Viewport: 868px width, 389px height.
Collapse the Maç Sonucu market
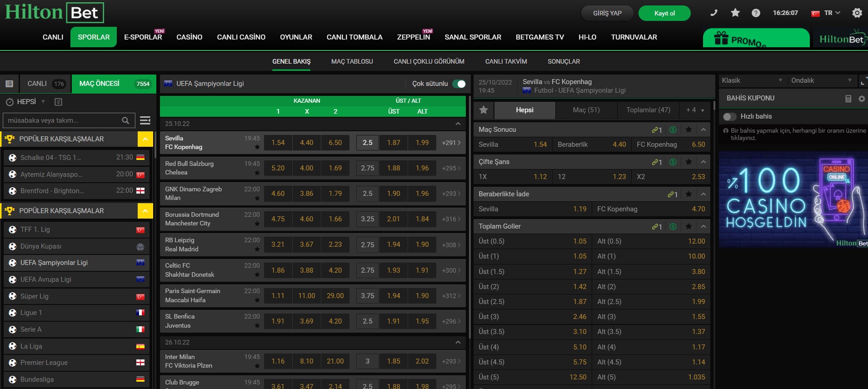click(x=703, y=130)
